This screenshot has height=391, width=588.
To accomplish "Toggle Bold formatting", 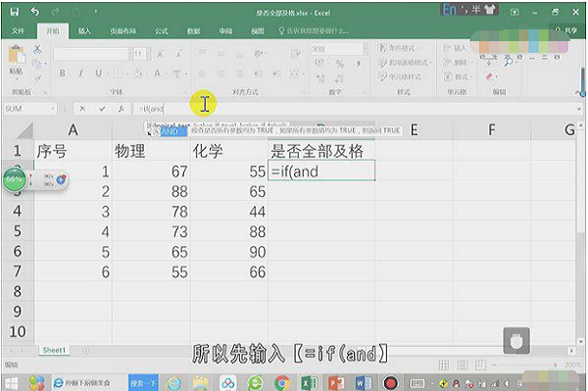I will click(x=63, y=73).
